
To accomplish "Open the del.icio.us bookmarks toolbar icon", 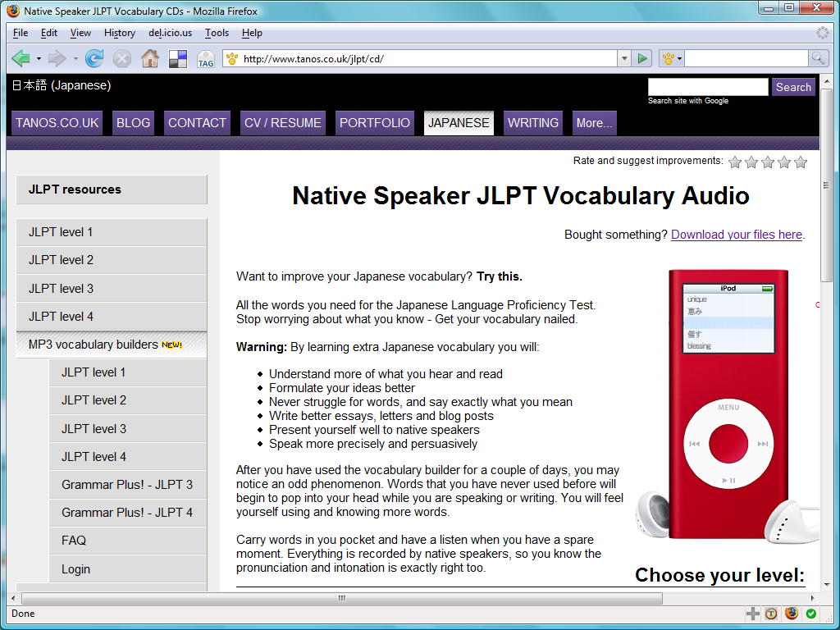I will (178, 58).
